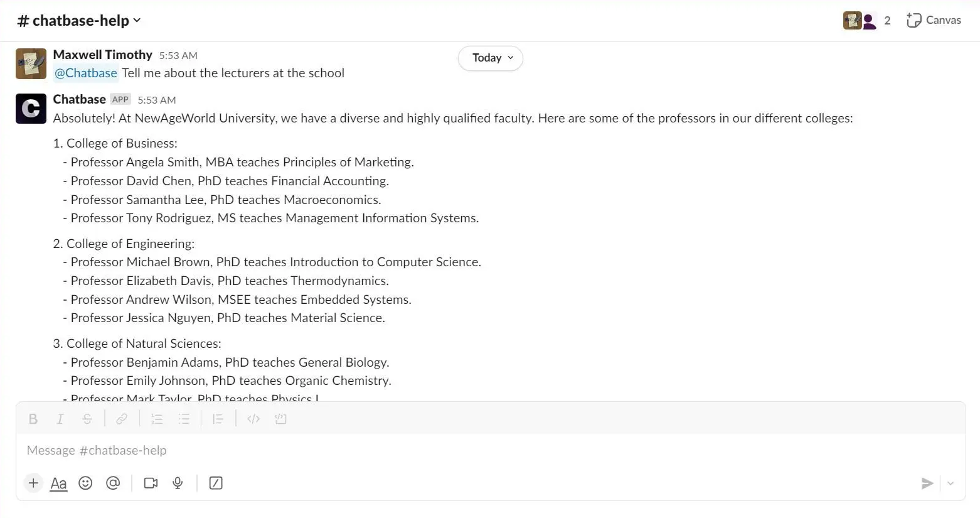The image size is (980, 518).
Task: Open the emoji picker
Action: [85, 483]
